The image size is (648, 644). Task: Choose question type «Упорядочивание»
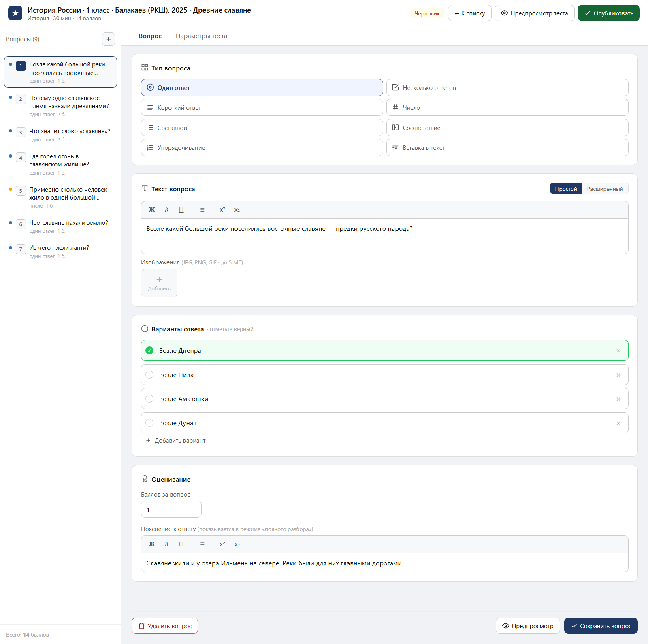click(262, 148)
